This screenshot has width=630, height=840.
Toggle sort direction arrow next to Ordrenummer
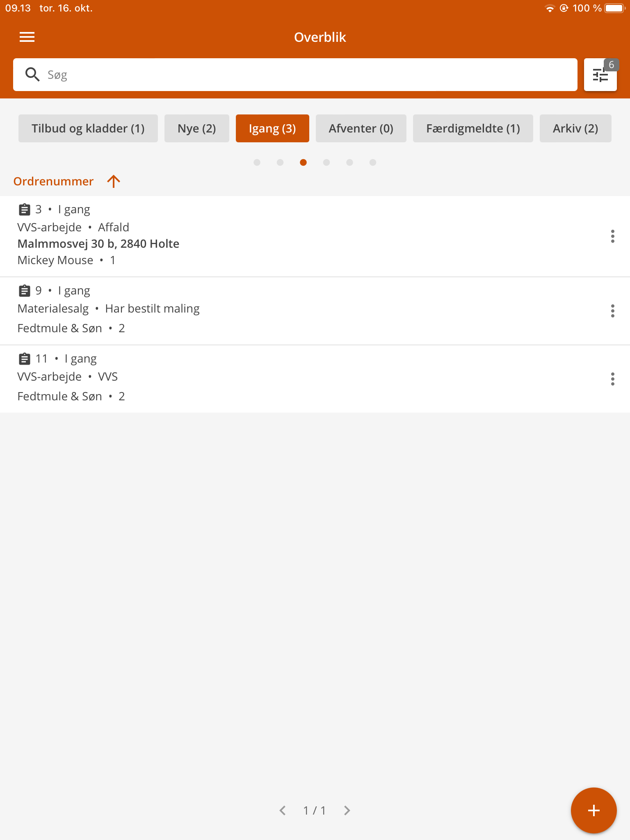(x=114, y=181)
